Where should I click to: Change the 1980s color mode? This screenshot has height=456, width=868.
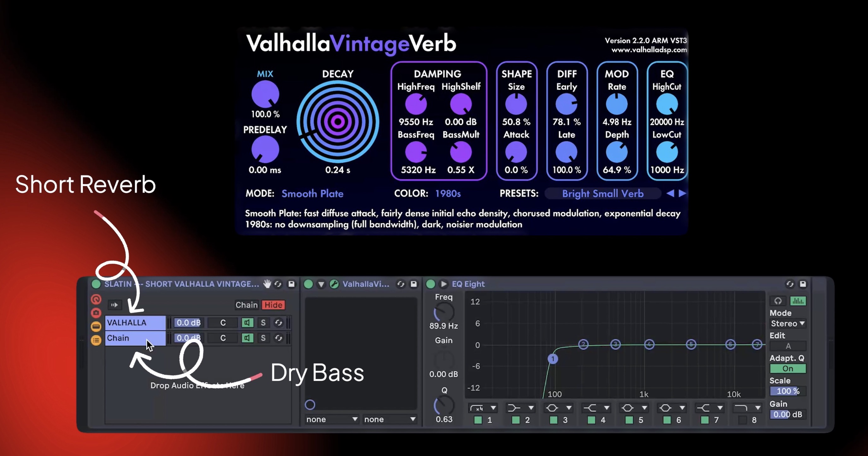pyautogui.click(x=448, y=193)
